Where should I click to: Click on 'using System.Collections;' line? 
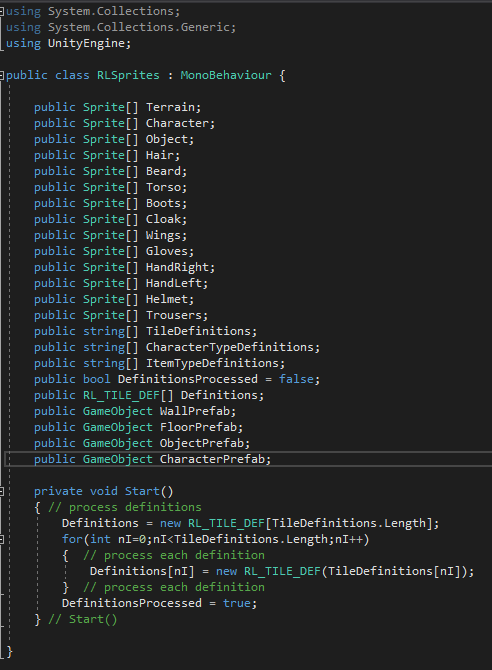(x=93, y=11)
